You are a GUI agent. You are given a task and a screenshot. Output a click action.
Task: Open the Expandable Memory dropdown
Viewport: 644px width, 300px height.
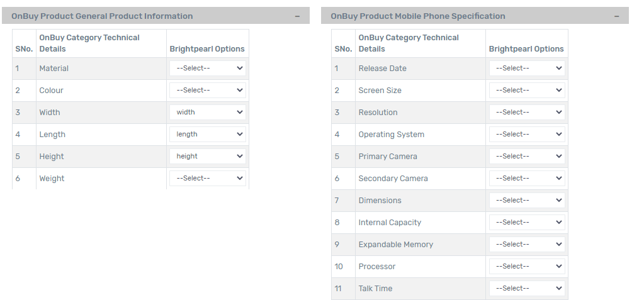click(527, 245)
